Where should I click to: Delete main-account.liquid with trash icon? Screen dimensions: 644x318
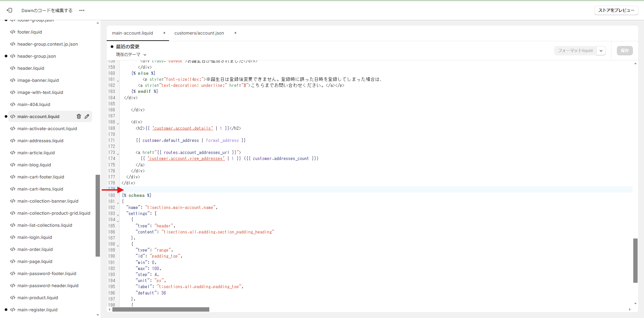(79, 116)
